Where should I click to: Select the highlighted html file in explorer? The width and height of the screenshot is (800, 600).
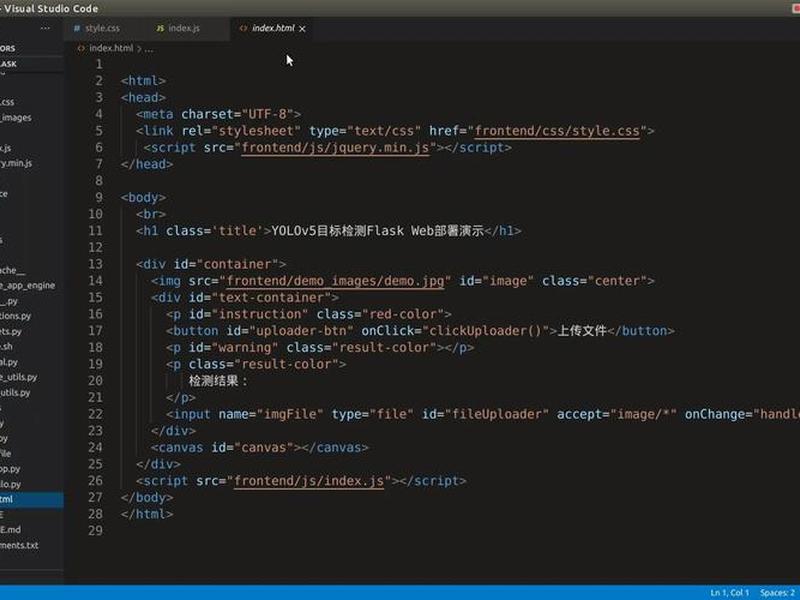(x=32, y=499)
